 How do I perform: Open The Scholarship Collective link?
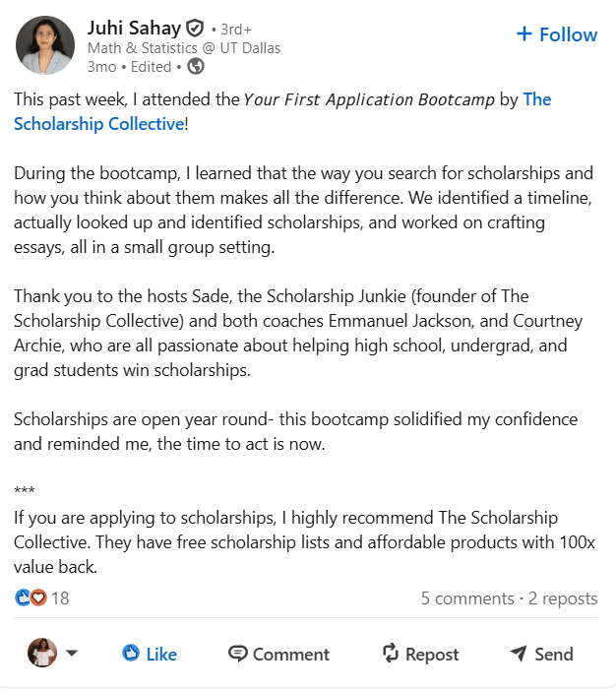tap(98, 124)
